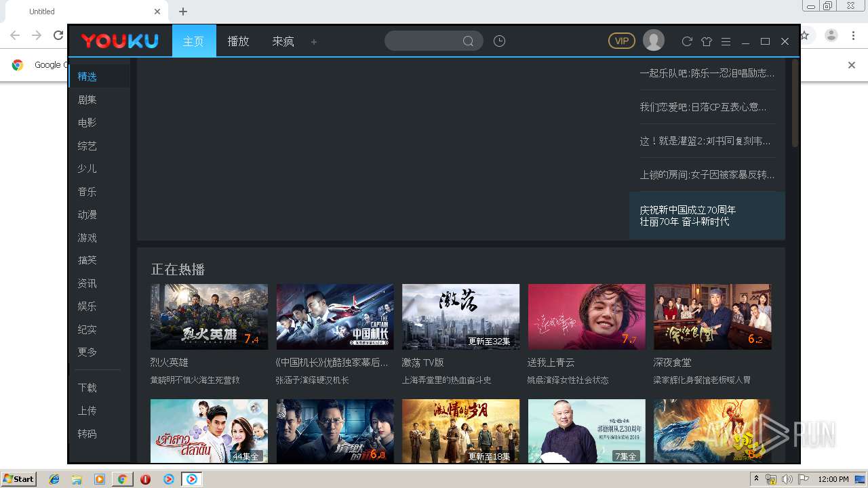Select 精选 in the sidebar
Viewport: 868px width, 488px height.
(x=99, y=77)
